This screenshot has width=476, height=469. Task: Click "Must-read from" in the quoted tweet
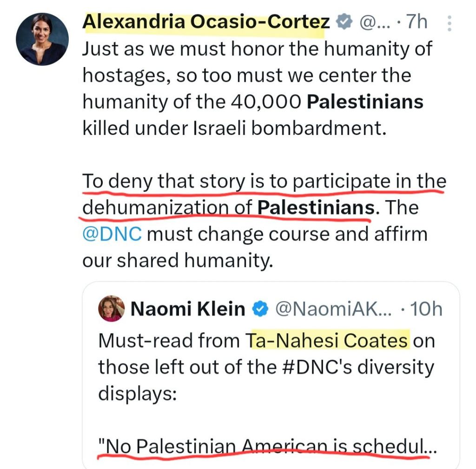tap(170, 341)
